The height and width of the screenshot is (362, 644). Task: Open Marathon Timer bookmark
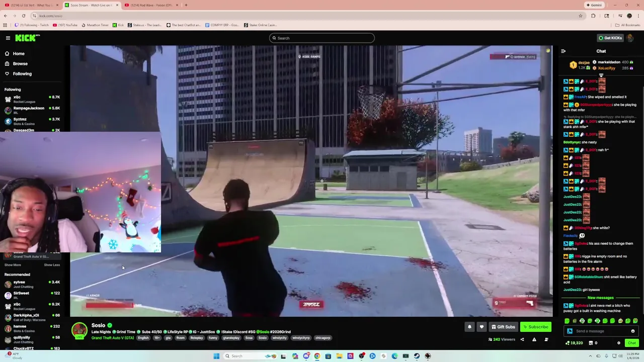95,25
